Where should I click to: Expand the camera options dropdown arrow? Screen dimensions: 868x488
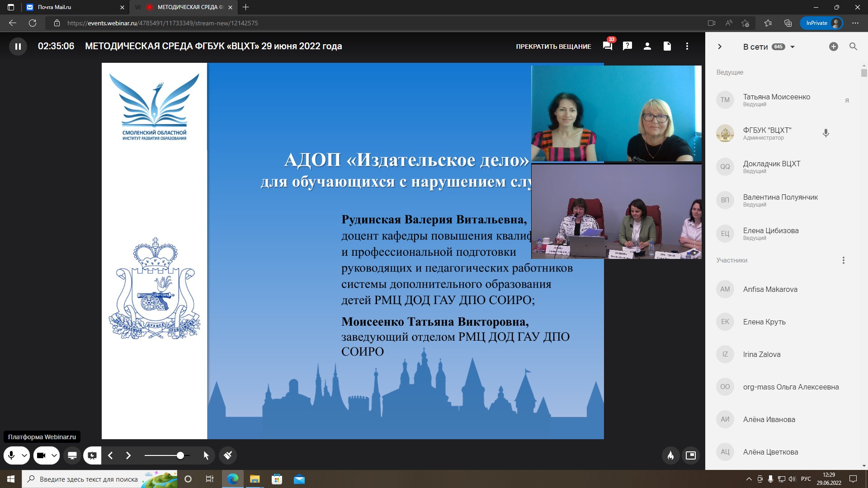coord(54,455)
